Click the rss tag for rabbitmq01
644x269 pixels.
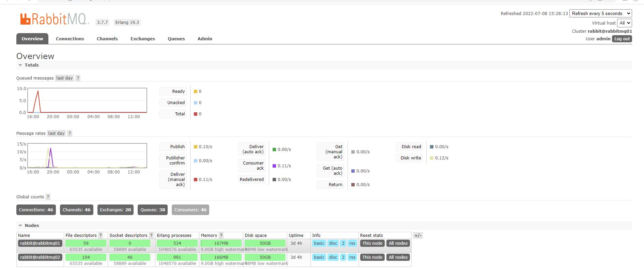(x=352, y=243)
